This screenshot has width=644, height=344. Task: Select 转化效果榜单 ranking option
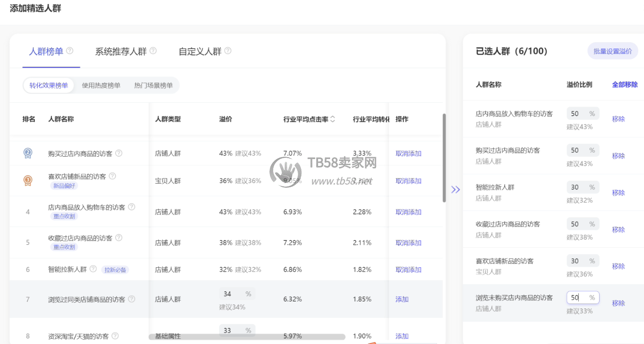click(x=49, y=86)
